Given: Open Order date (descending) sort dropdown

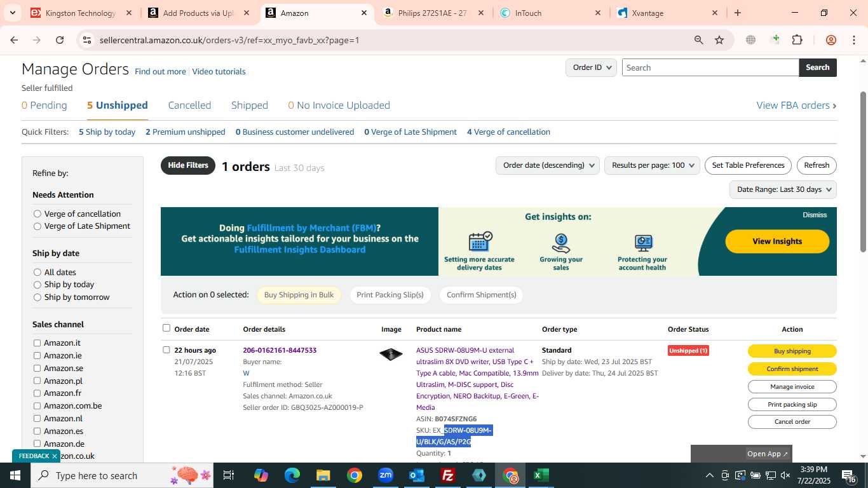Looking at the screenshot, I should pos(548,165).
